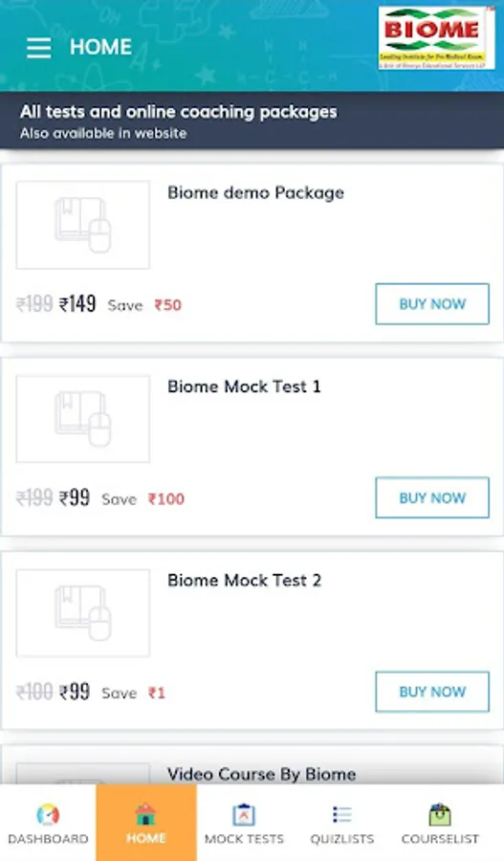Open the Courselist bag icon

tap(440, 814)
